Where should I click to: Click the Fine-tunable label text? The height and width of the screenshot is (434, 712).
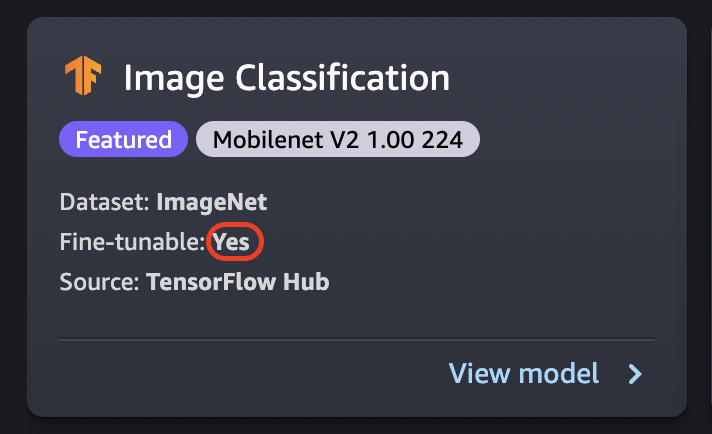132,242
